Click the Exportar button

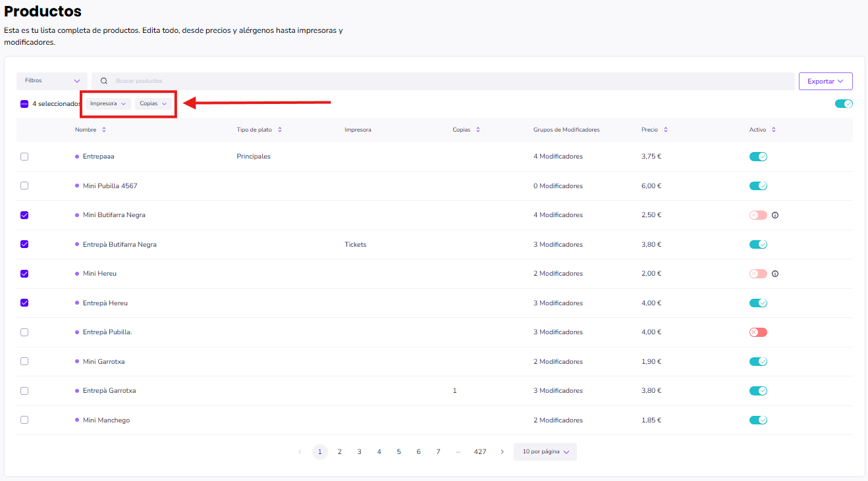click(x=825, y=81)
